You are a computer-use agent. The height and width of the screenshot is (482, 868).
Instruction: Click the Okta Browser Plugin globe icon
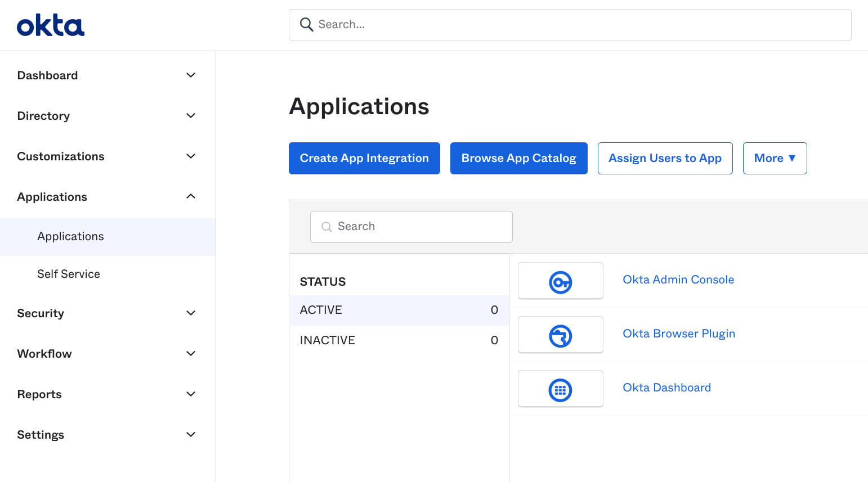point(560,335)
